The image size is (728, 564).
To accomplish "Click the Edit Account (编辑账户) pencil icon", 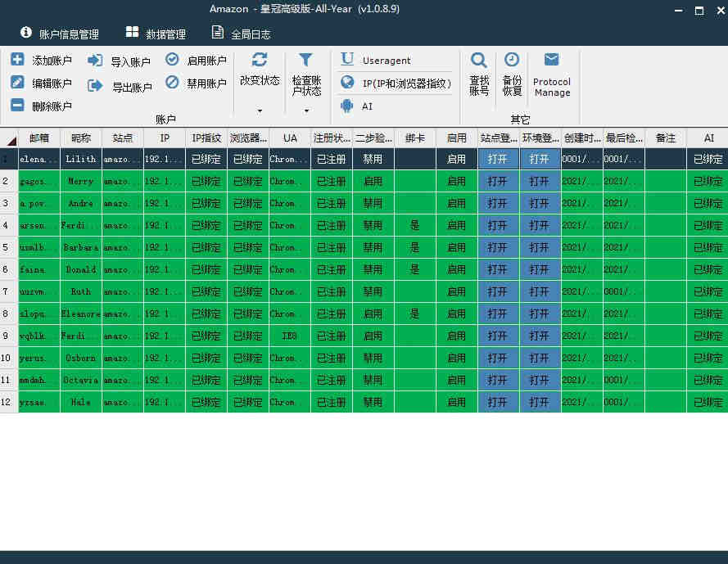I will coord(18,82).
